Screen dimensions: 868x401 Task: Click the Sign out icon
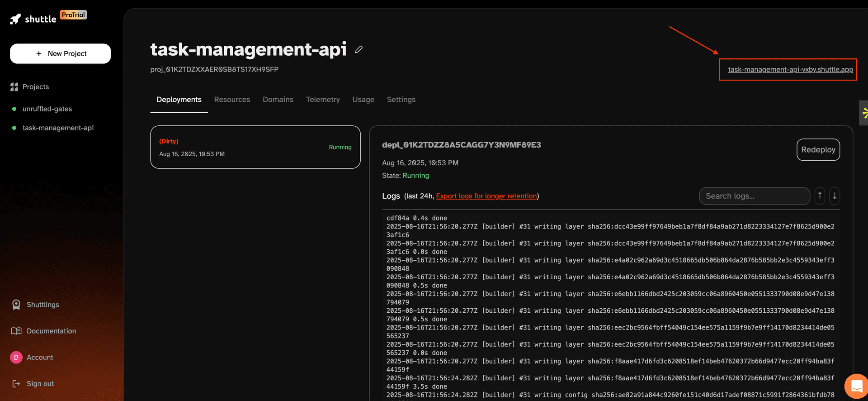pos(16,383)
